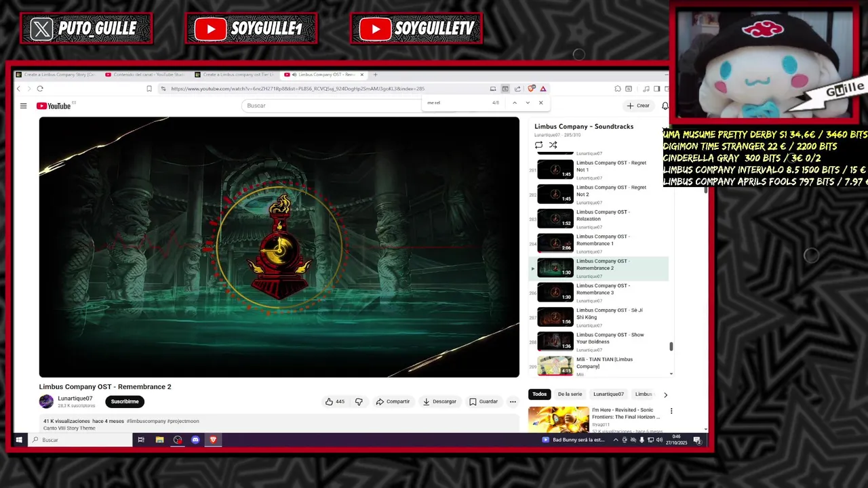Bookmark this page
Screen dimensions: 868x488
tap(149, 89)
